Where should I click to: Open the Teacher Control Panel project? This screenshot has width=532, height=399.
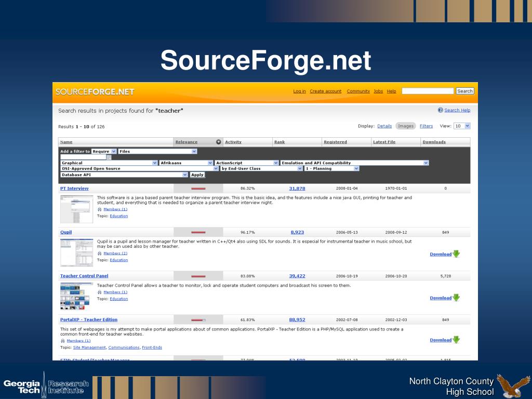(84, 276)
